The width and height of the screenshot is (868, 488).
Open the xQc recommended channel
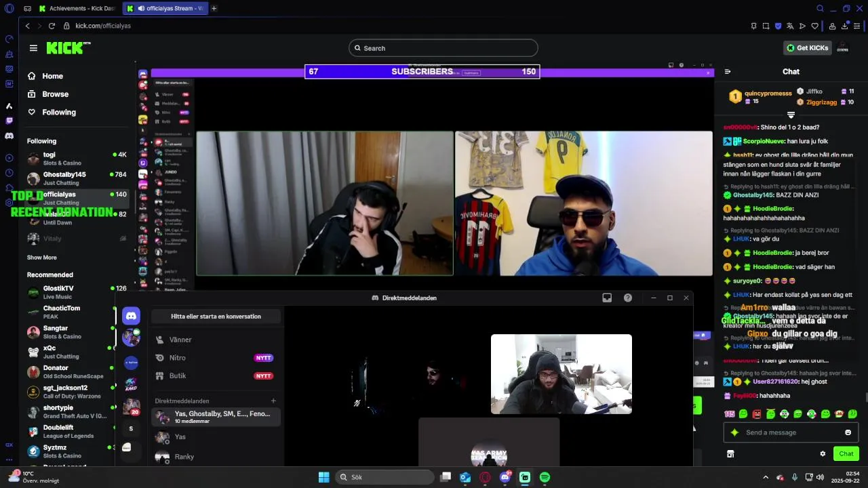click(x=71, y=352)
